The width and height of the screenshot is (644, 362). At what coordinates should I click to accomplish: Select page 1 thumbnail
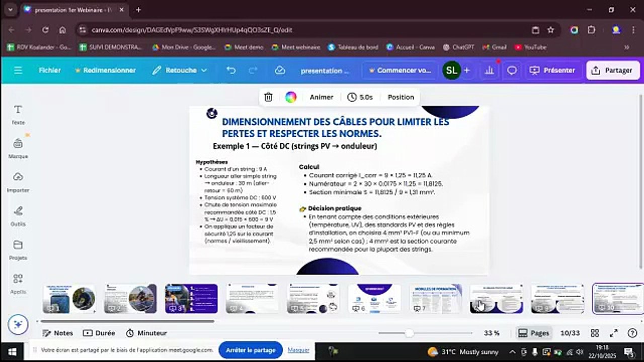(x=69, y=299)
